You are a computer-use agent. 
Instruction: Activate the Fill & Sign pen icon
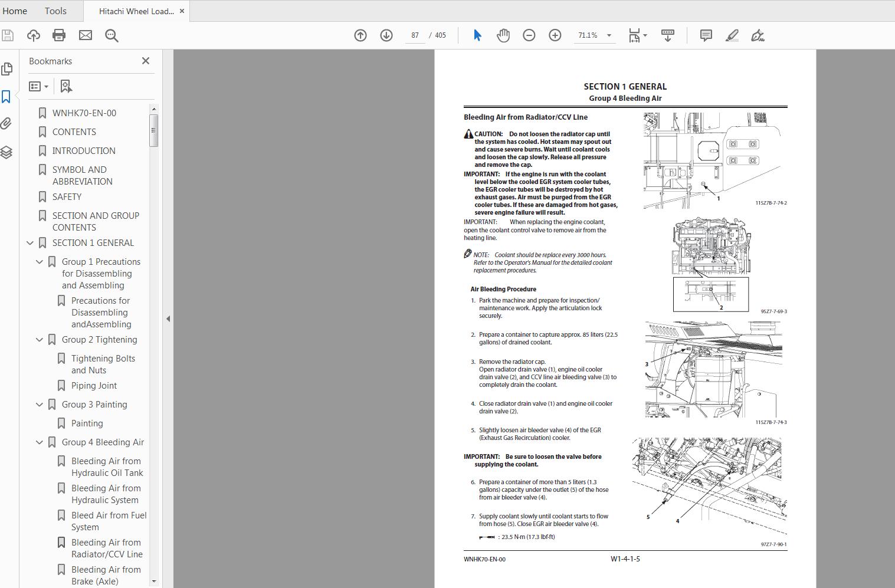point(759,35)
